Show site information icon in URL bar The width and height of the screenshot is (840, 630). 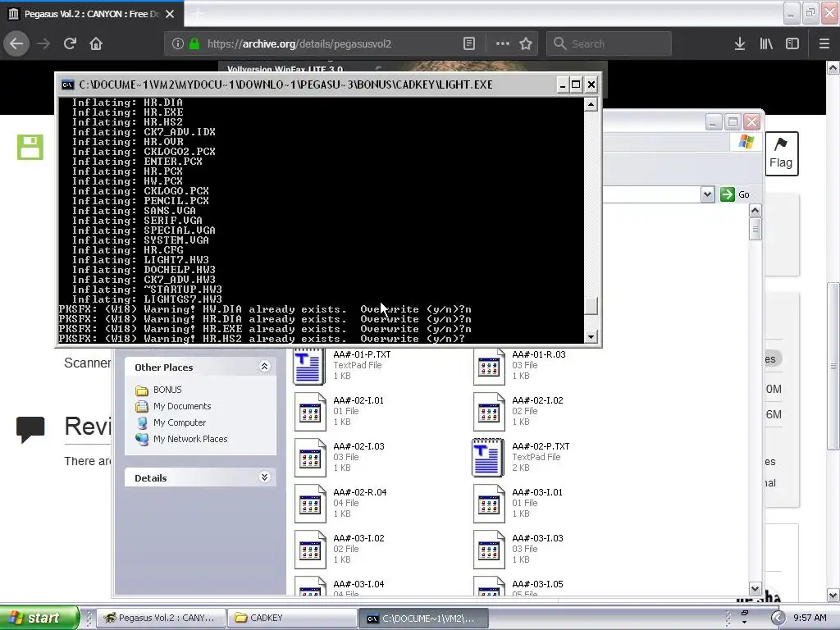(178, 43)
